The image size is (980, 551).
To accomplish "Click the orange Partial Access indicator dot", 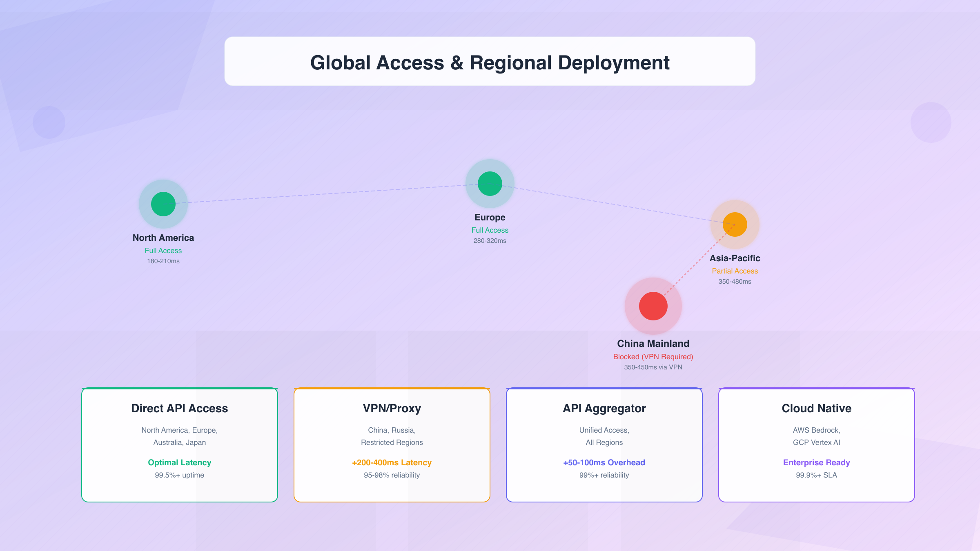I will (x=735, y=224).
